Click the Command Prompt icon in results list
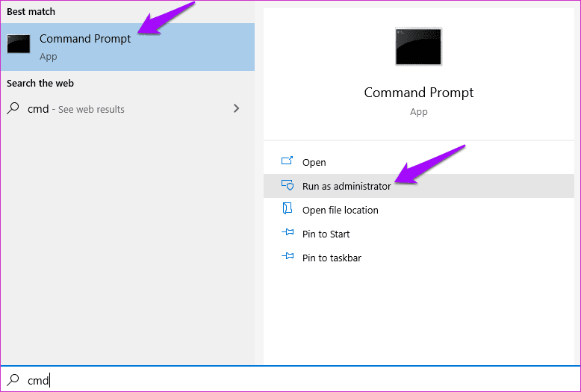Image resolution: width=581 pixels, height=392 pixels. [x=19, y=44]
